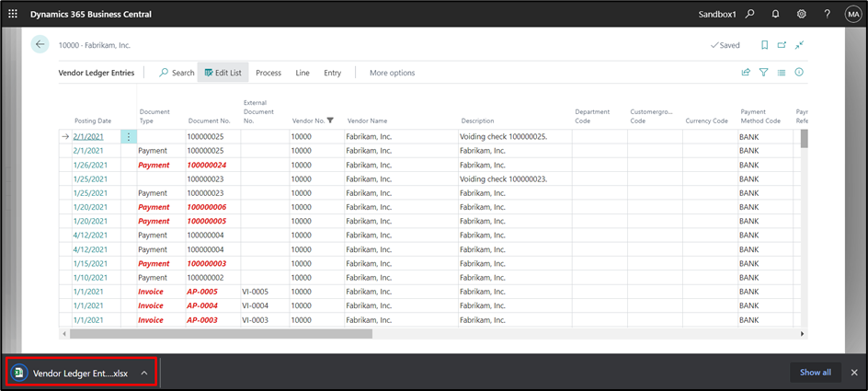Click the Customergroup Code column header

[651, 116]
